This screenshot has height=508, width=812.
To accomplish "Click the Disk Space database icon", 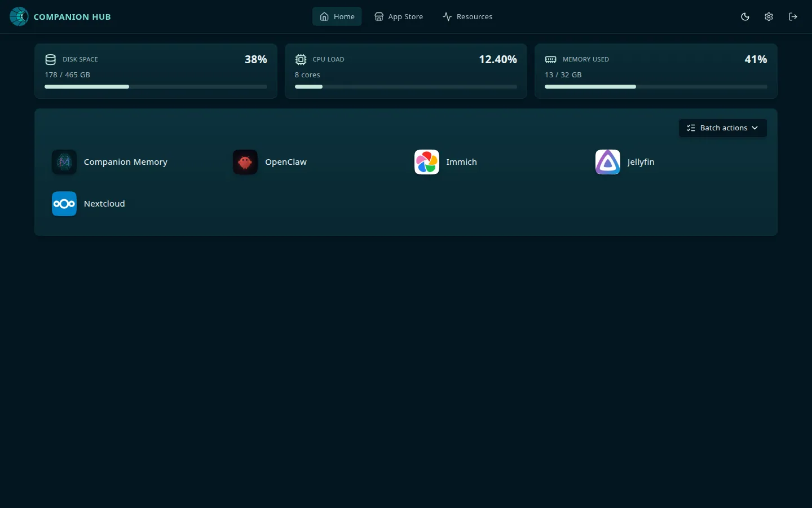I will pyautogui.click(x=50, y=59).
